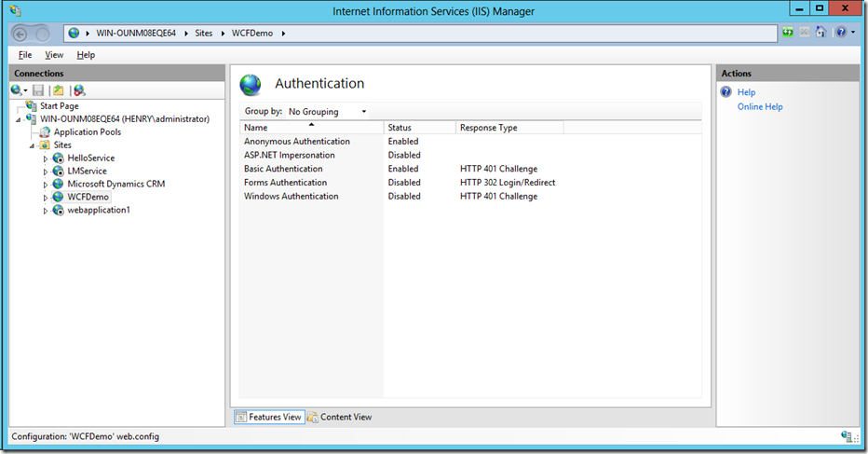Click the Delete Connection icon in Connections
This screenshot has height=454, width=868.
(x=80, y=90)
